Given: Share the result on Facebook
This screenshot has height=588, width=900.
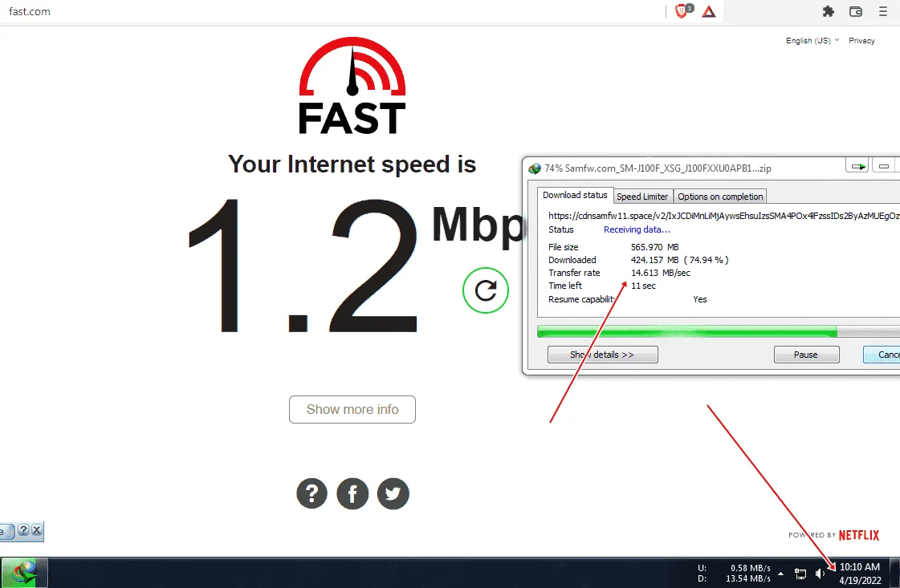Looking at the screenshot, I should 352,493.
